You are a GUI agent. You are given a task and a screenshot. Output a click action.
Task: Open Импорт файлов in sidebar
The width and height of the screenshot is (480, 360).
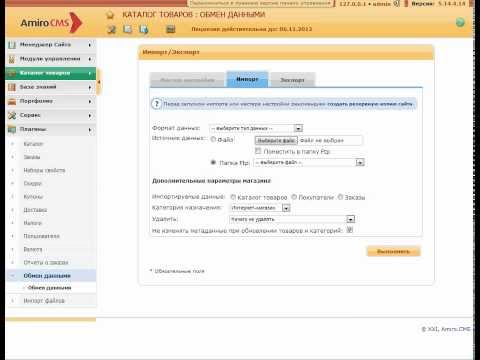[44, 301]
